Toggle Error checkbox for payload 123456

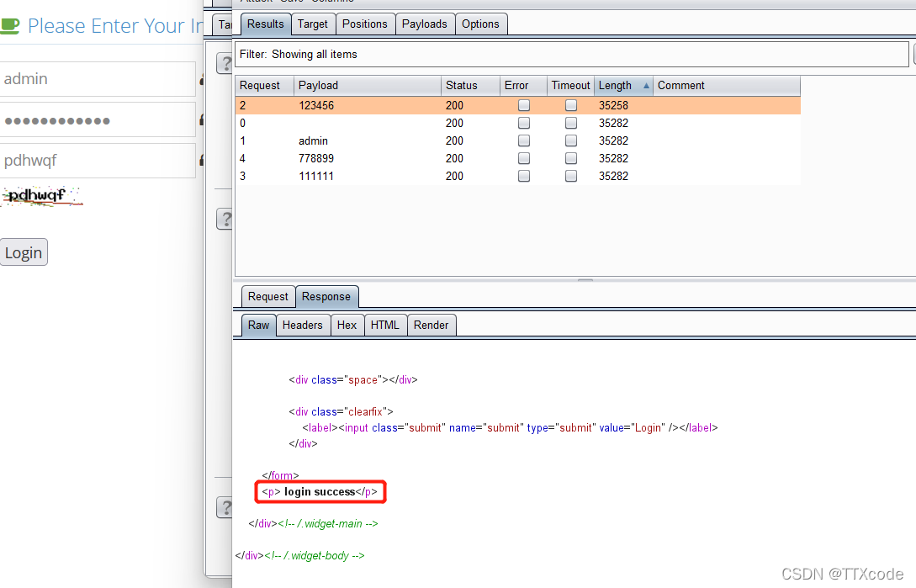coord(524,105)
